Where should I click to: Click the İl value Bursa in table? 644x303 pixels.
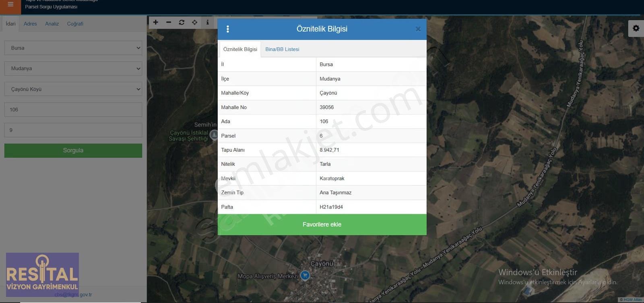326,64
